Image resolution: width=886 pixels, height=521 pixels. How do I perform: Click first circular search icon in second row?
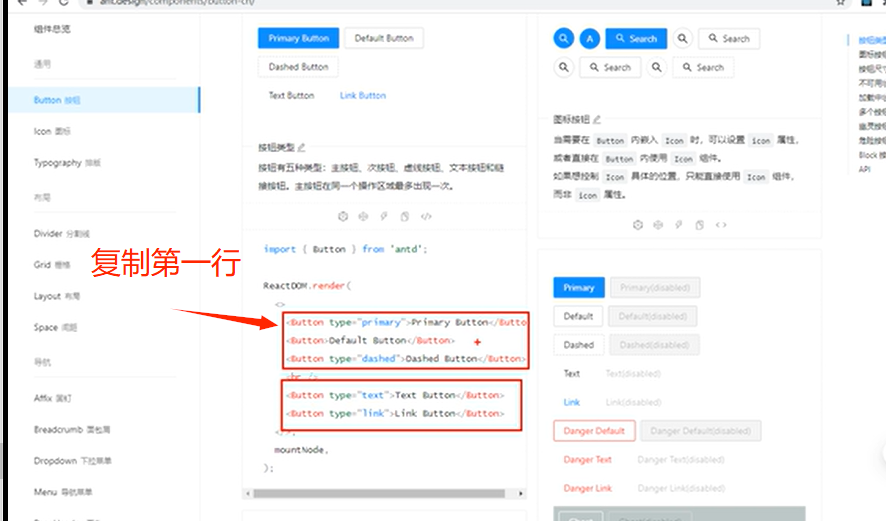point(563,67)
